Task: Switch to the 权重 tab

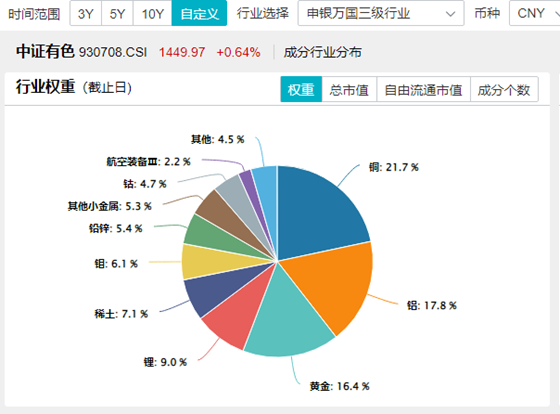Action: click(x=301, y=89)
